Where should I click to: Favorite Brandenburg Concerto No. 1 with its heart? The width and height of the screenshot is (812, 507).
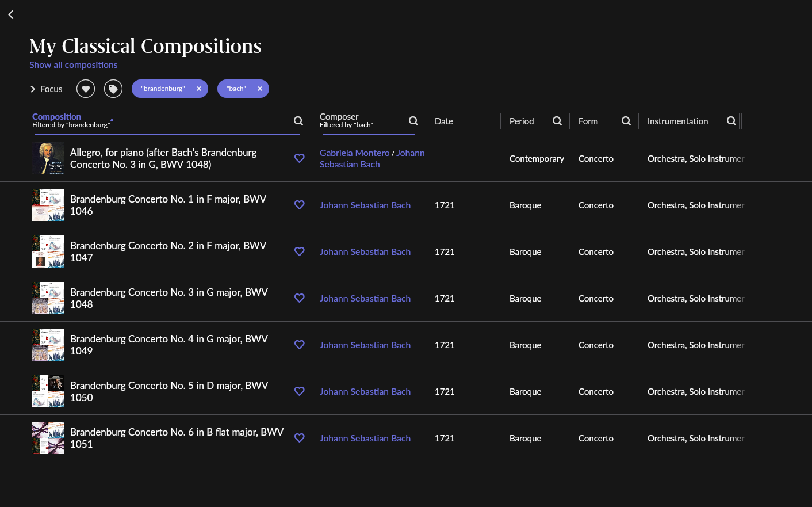pyautogui.click(x=300, y=205)
